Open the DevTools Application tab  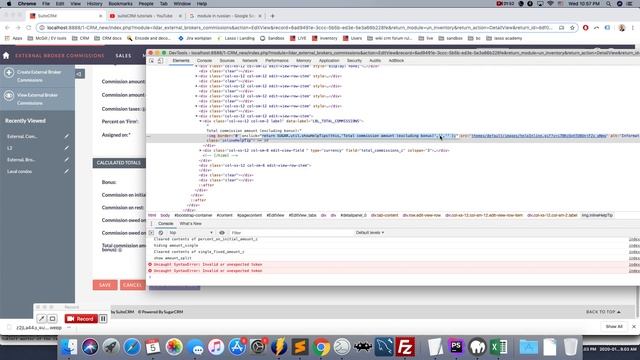[x=329, y=60]
